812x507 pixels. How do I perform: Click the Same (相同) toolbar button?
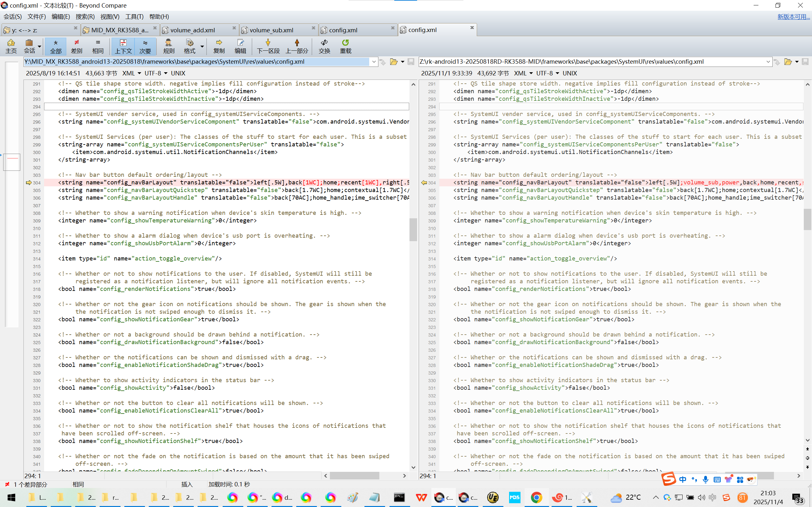coord(98,46)
